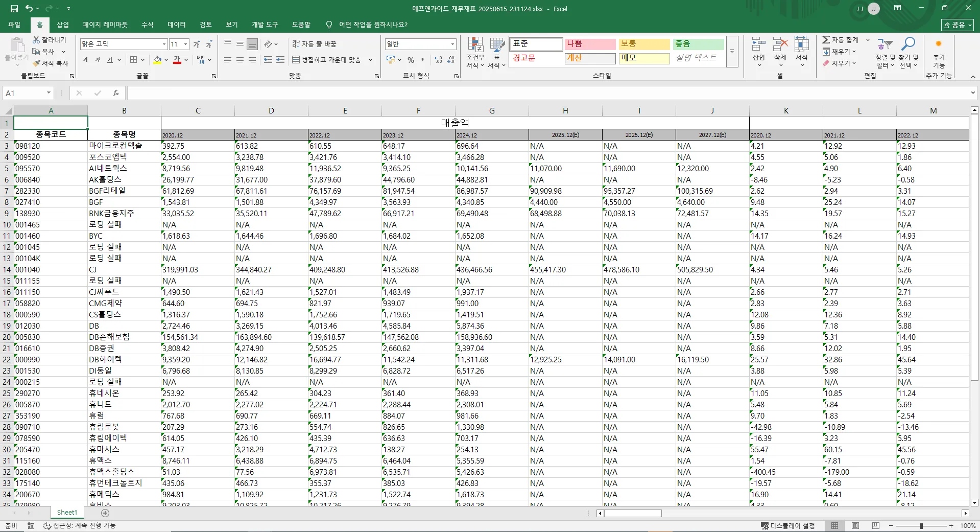Viewport: 980px width, 532px height.
Task: Switch to Page Break Preview view
Action: click(876, 526)
